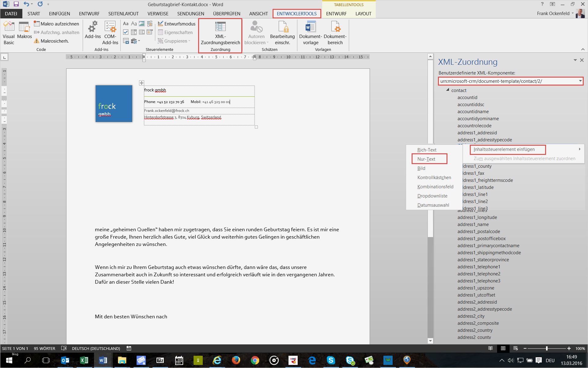Open legacy tools dropdown in Steuerelemente

(x=135, y=41)
